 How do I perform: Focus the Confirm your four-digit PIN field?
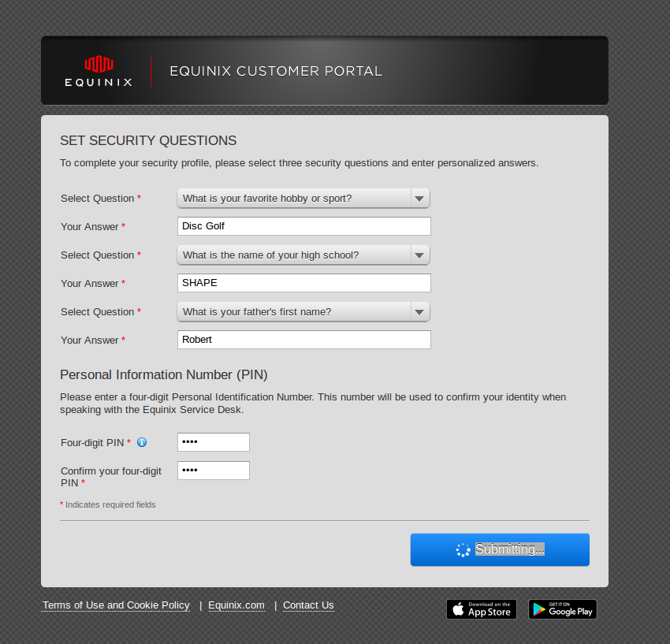[213, 471]
